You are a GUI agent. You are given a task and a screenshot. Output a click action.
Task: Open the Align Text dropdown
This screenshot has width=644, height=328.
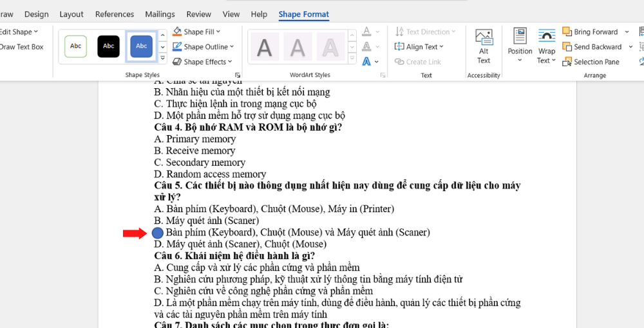click(419, 47)
